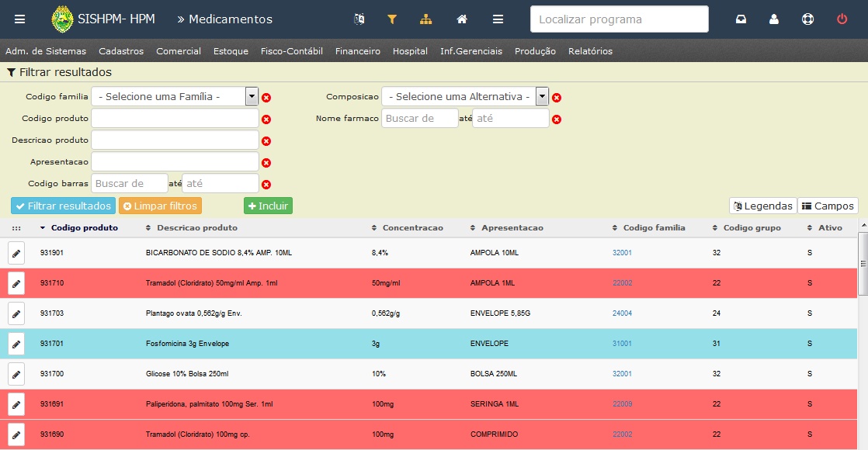Clear the Nome farmaco filter with red X

[557, 119]
